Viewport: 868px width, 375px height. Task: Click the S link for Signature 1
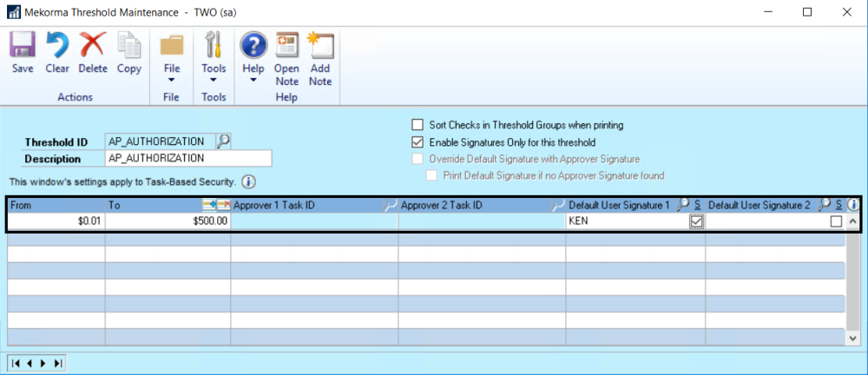(698, 206)
